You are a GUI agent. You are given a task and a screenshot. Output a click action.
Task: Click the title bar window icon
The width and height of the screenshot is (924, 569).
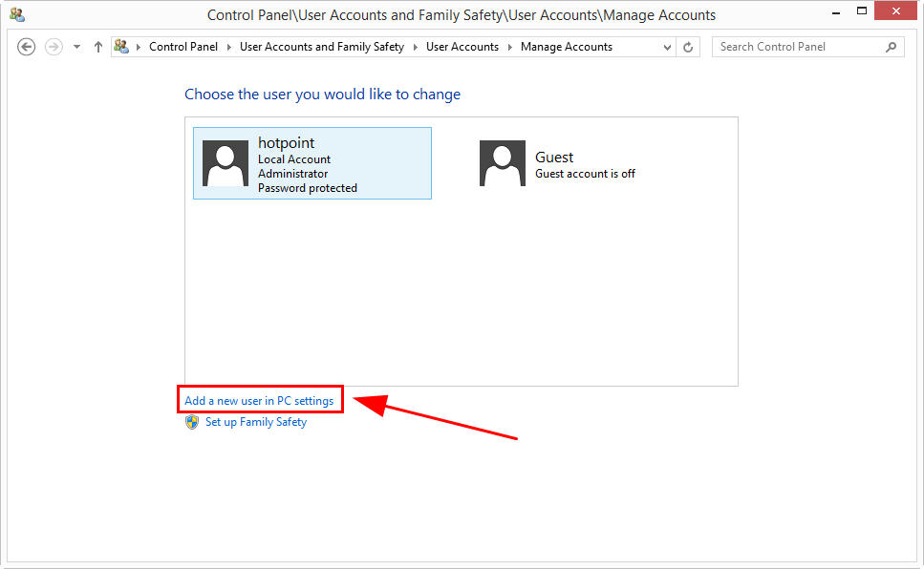17,14
